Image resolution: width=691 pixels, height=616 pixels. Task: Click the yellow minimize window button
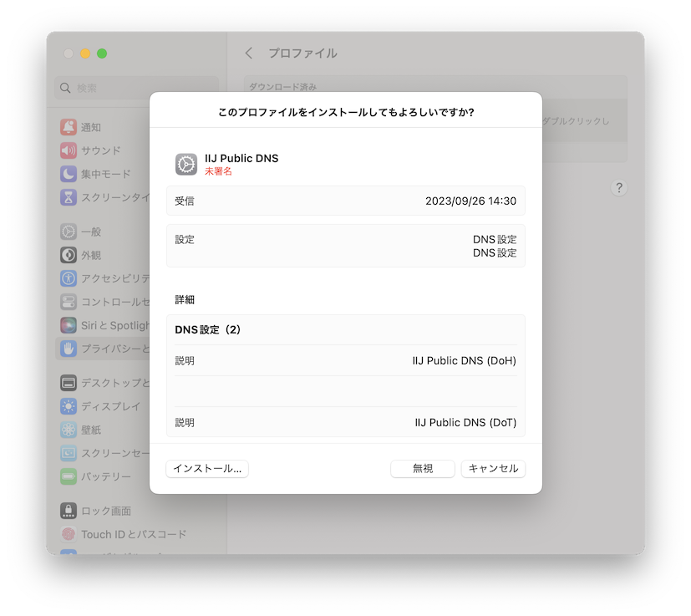pos(85,53)
